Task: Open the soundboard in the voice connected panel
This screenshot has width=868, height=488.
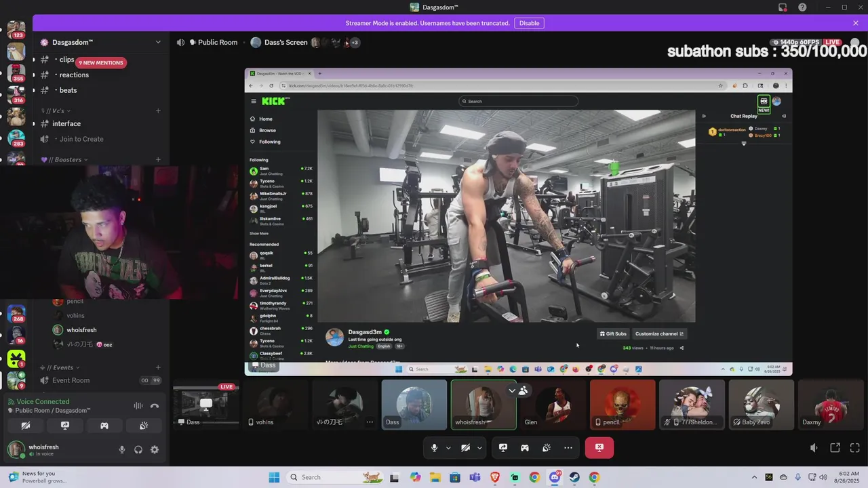Action: (x=144, y=426)
